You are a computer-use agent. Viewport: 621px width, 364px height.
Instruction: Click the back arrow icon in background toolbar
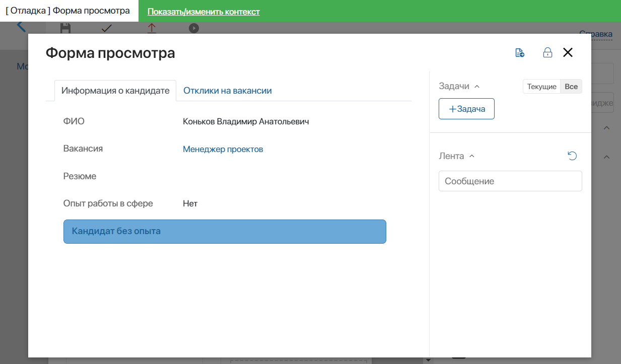click(x=21, y=27)
